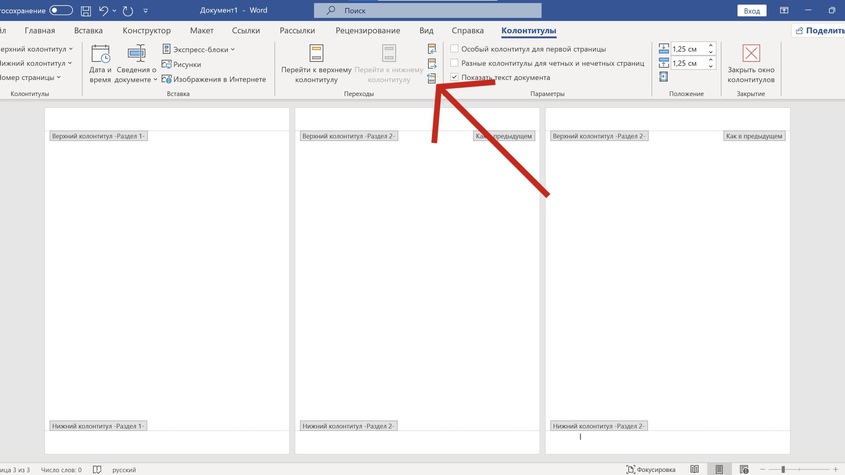Enable different first page header checkbox

[x=455, y=49]
